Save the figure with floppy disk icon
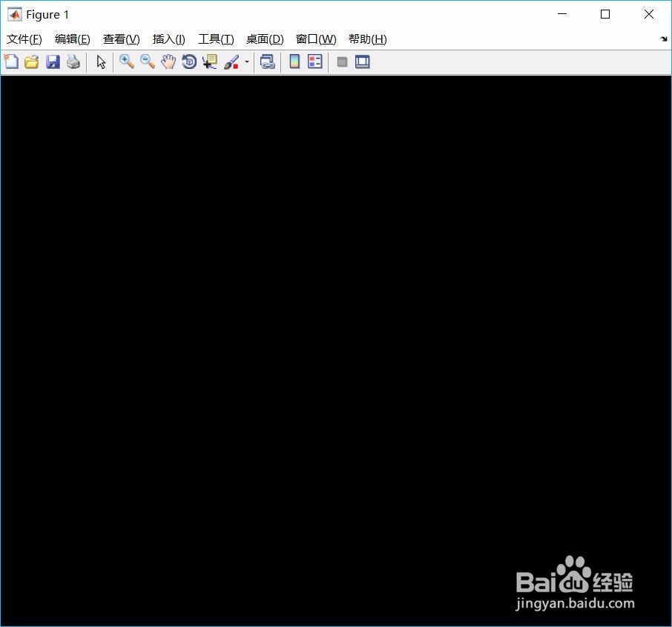 pyautogui.click(x=53, y=62)
